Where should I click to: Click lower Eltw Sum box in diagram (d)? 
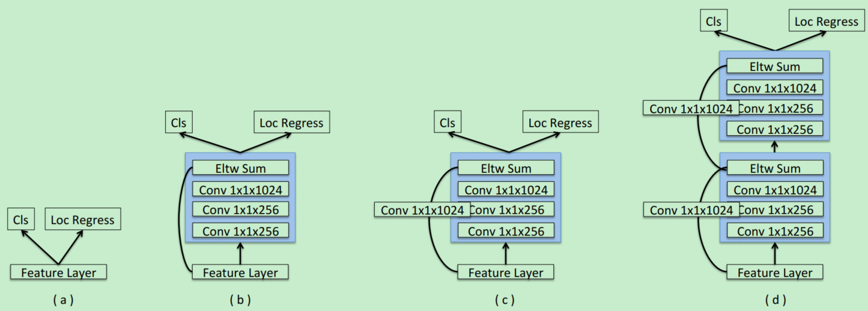pos(775,169)
